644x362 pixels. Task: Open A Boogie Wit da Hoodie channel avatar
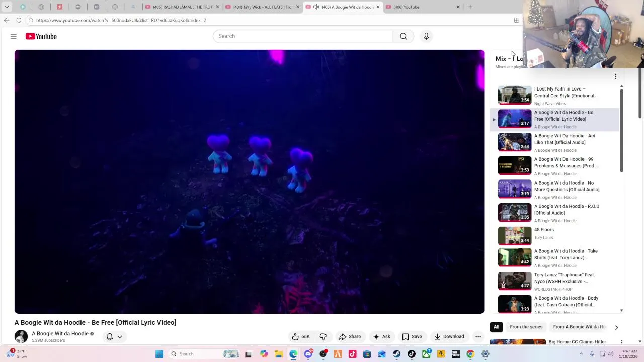(21, 336)
